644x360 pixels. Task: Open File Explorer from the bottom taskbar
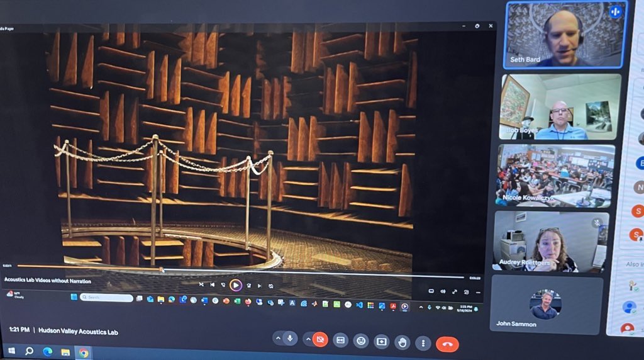click(x=65, y=352)
